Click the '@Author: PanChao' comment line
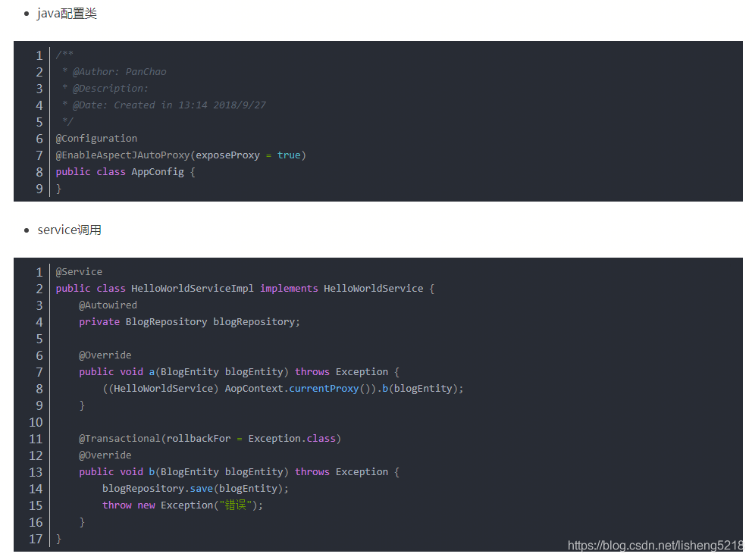752x560 pixels. (x=114, y=72)
